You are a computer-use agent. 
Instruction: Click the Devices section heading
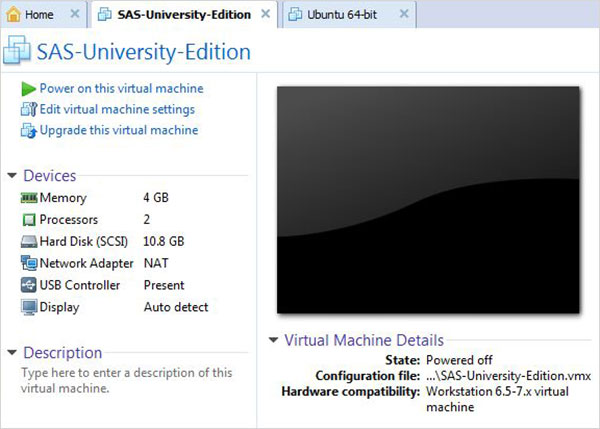(50, 176)
